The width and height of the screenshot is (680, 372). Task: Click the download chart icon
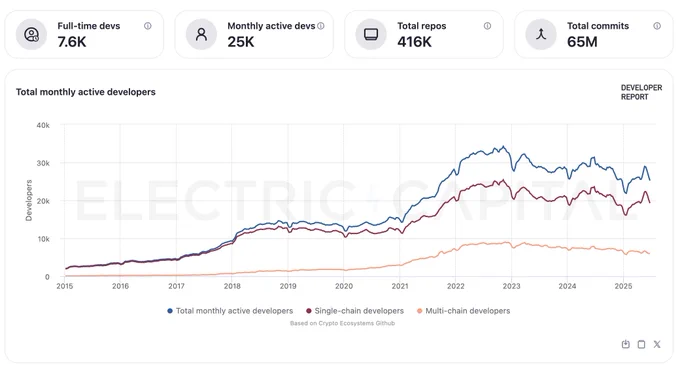point(625,344)
